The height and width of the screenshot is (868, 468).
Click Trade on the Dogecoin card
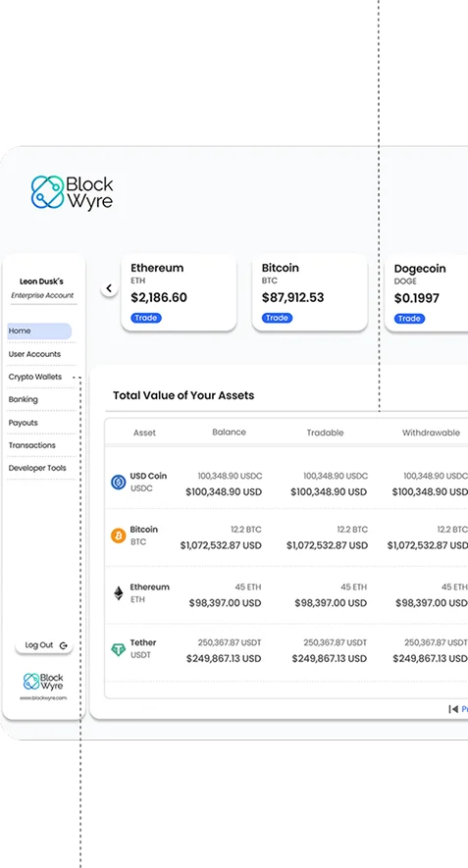tap(409, 319)
